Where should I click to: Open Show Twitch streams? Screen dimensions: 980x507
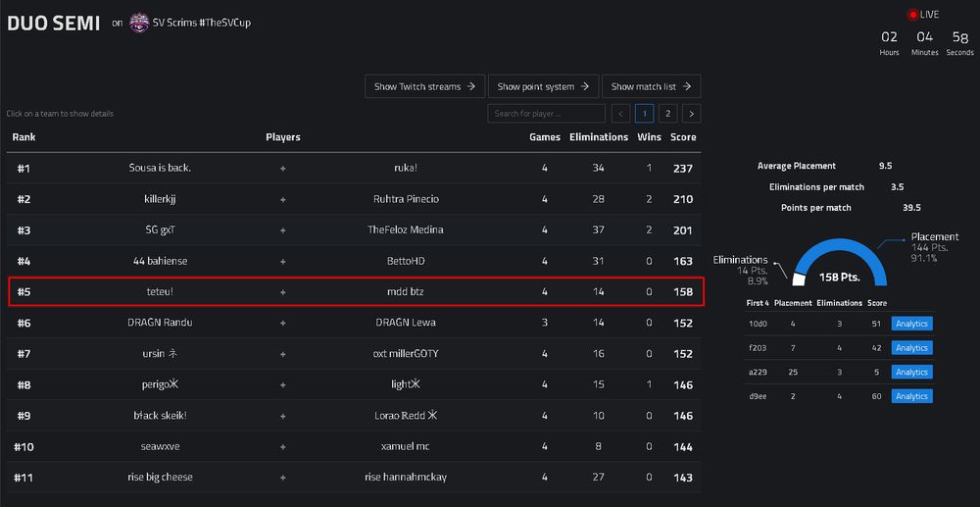tap(425, 86)
